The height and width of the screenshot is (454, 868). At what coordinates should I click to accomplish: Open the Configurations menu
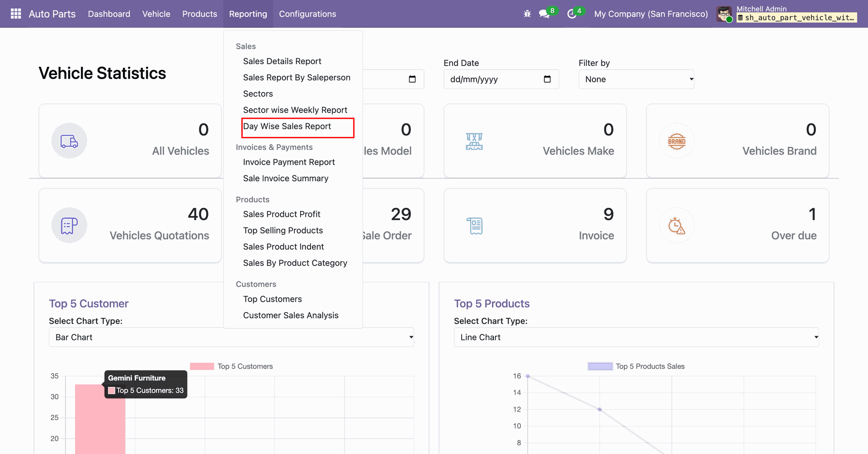tap(307, 14)
